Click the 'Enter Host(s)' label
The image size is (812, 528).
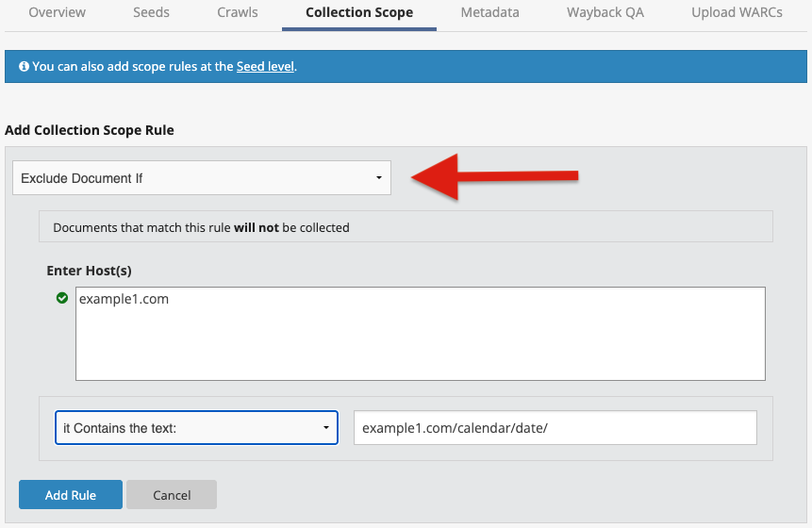pos(89,271)
